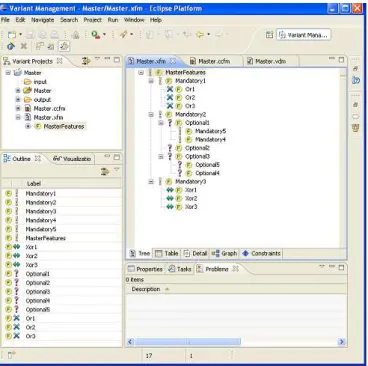
Task: Sort by the Description column header
Action: [146, 289]
